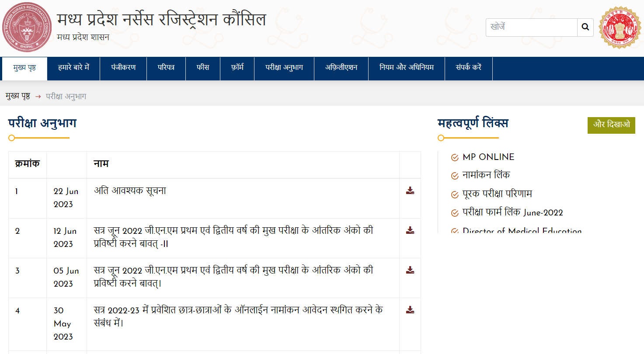Go to मुख्य पृष्ठ in breadcrumb
Viewport: 644px width, 354px height.
(x=18, y=97)
